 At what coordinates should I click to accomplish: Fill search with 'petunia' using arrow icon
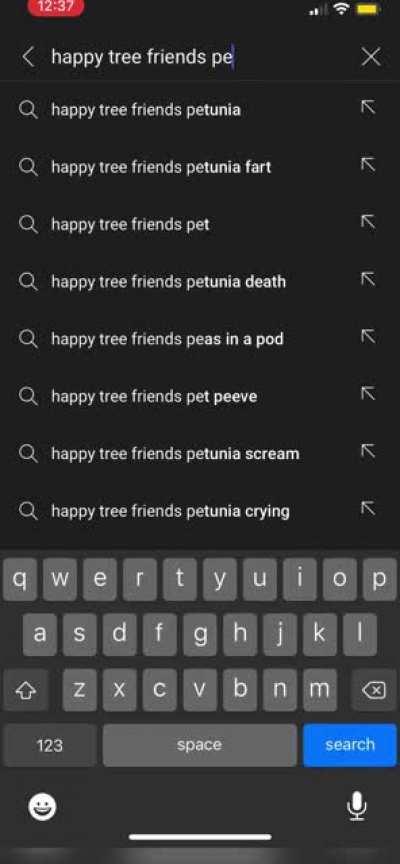tap(368, 107)
